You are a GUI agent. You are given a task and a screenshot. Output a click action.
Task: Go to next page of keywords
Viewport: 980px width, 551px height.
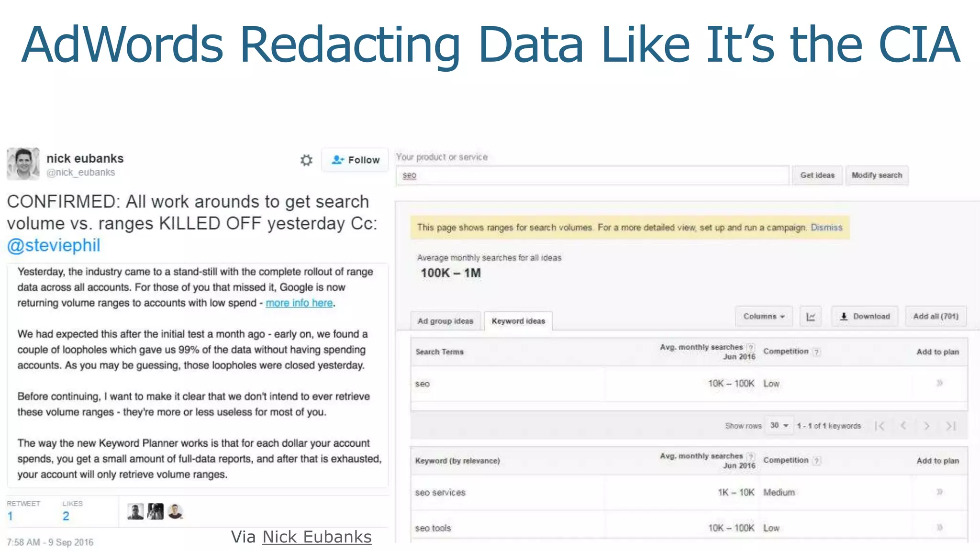tap(927, 426)
